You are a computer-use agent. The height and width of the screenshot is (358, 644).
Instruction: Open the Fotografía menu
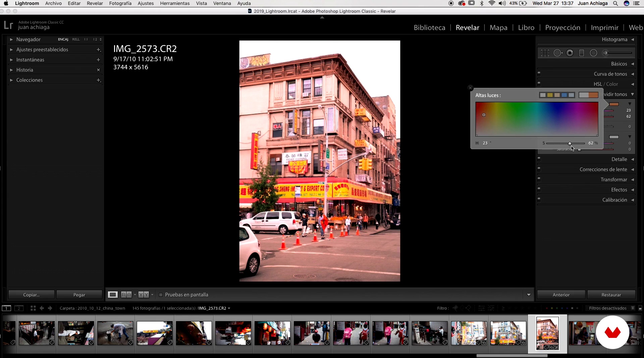120,3
